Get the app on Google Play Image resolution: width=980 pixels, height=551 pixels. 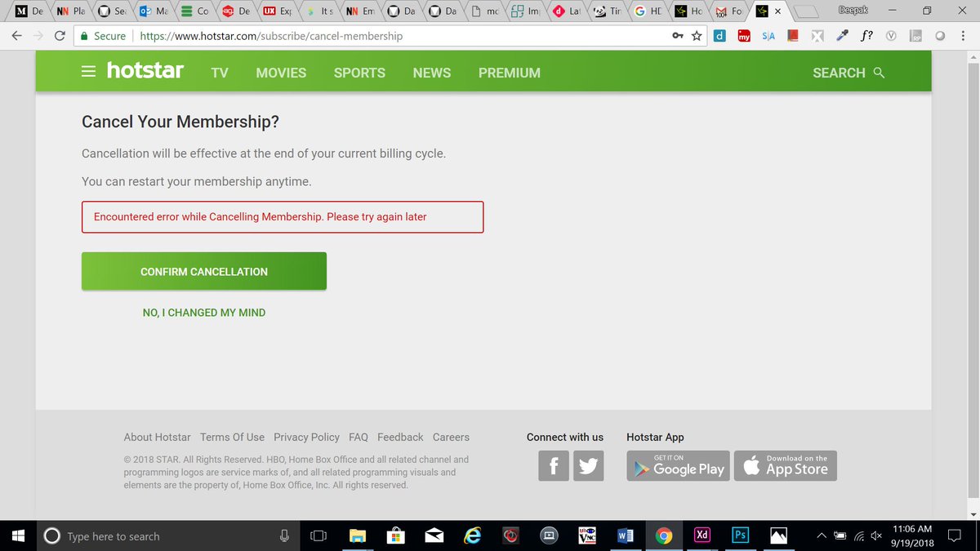point(678,465)
